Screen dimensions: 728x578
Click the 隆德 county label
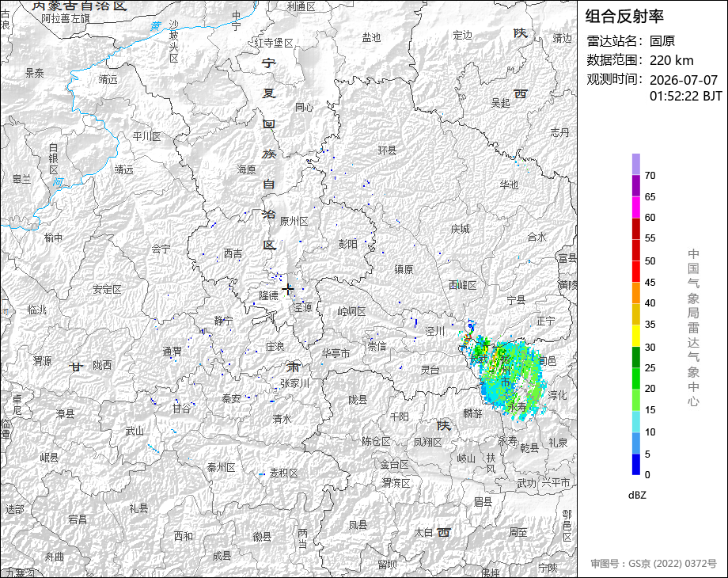pos(268,295)
